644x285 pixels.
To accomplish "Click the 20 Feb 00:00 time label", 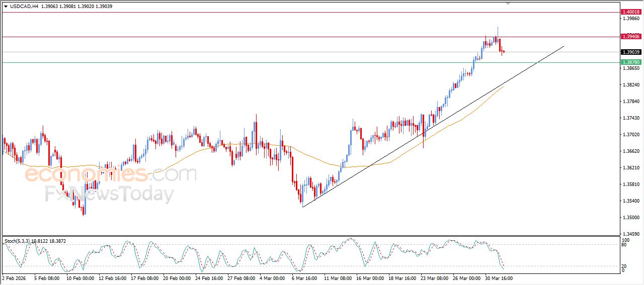I will pyautogui.click(x=177, y=278).
